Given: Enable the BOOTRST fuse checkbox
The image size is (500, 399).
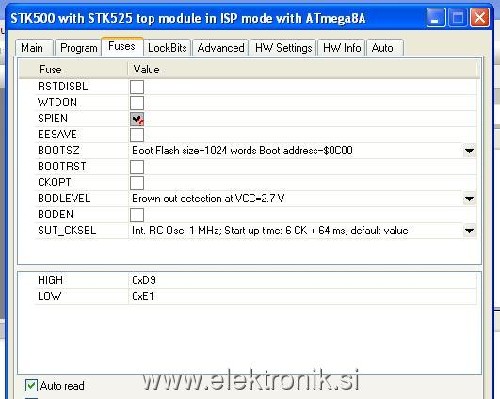Looking at the screenshot, I should 137,167.
